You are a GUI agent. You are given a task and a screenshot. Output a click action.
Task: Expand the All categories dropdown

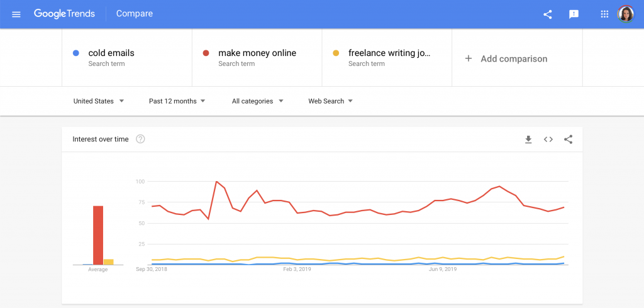[257, 101]
